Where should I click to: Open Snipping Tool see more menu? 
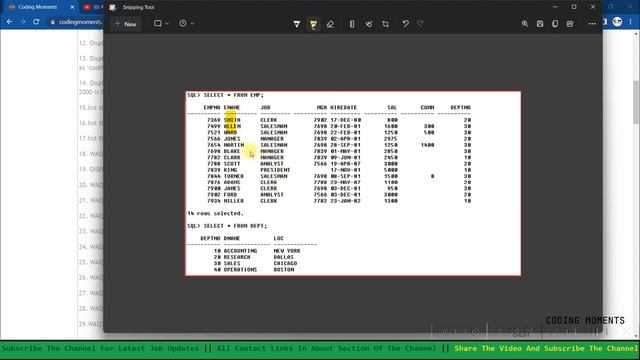592,24
